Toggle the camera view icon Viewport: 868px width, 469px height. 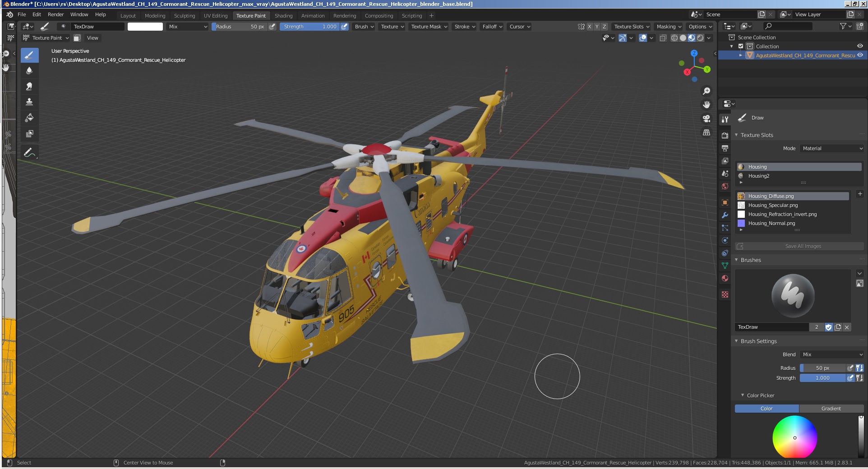coord(706,119)
